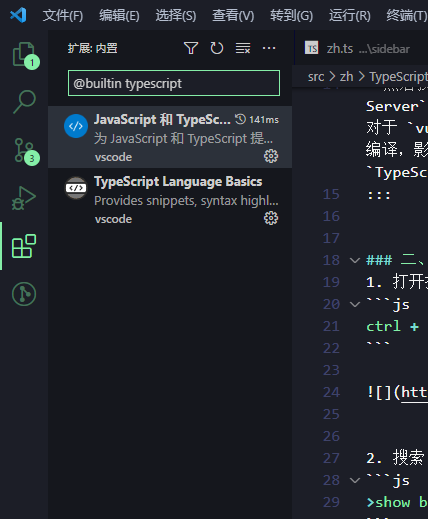428x519 pixels.
Task: Open the 终端(T) menu
Action: pyautogui.click(x=407, y=15)
